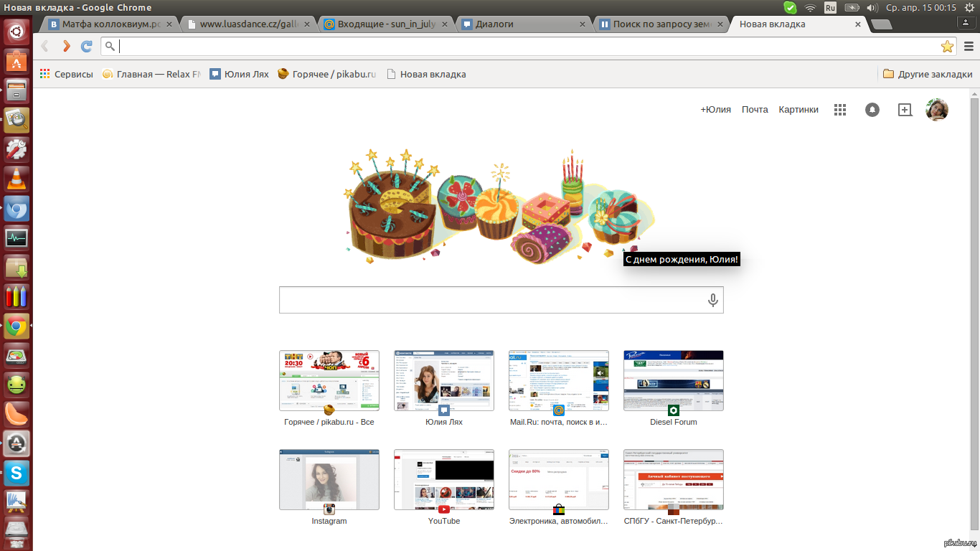Open System Tools wrench icon in launcher
The width and height of the screenshot is (980, 551).
coord(17,149)
